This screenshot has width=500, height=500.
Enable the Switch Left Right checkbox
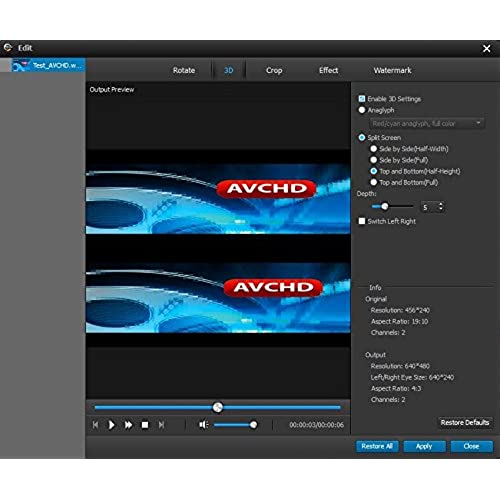point(362,221)
